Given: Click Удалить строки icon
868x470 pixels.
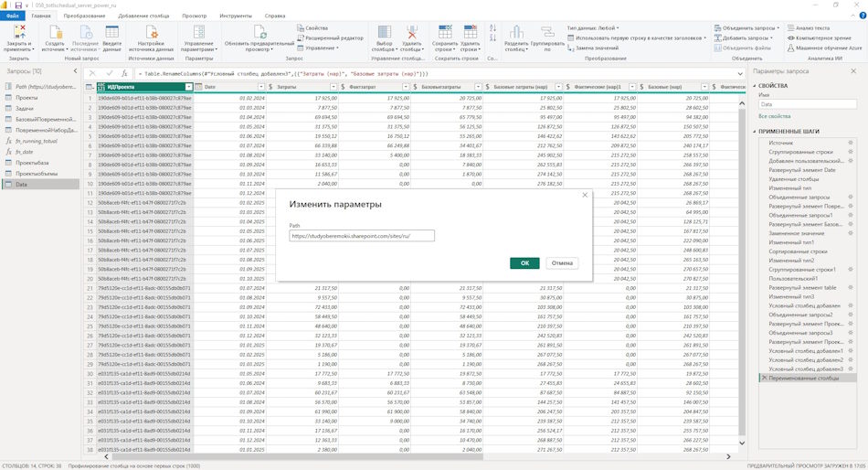Looking at the screenshot, I should tap(470, 32).
